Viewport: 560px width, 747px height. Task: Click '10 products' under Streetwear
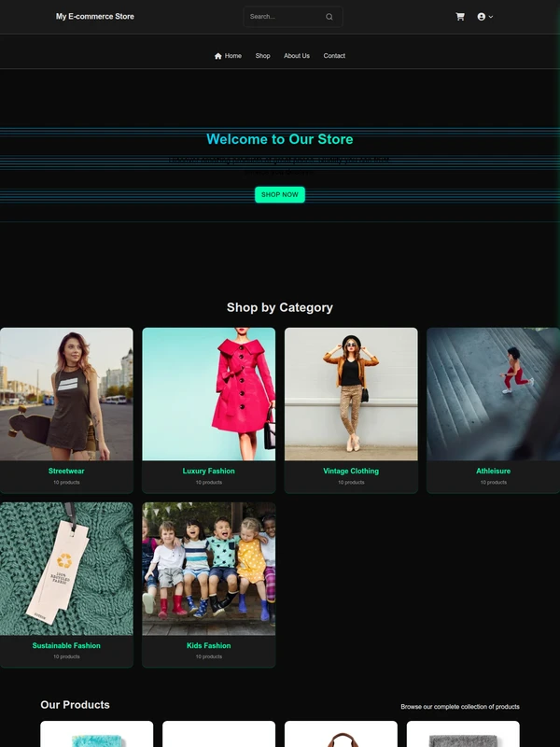coord(66,482)
